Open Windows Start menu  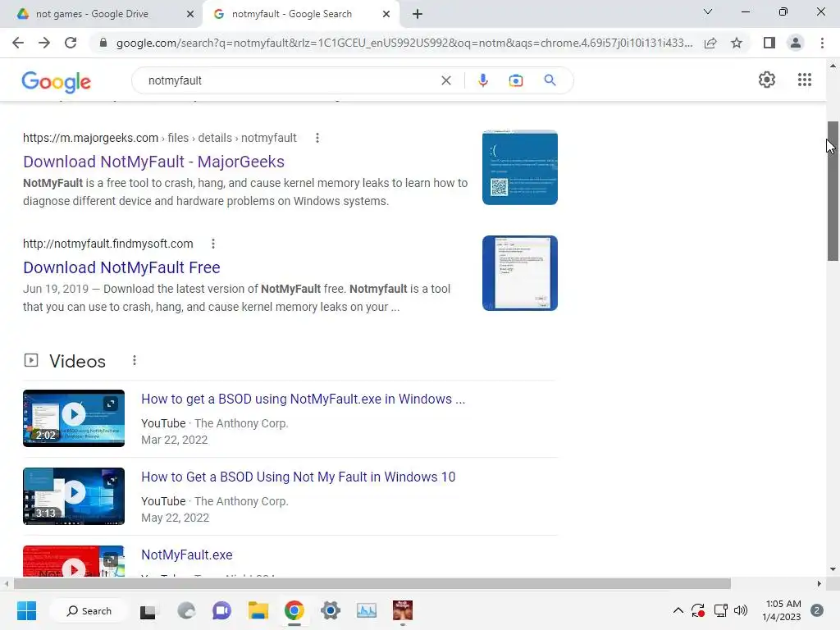click(x=26, y=610)
